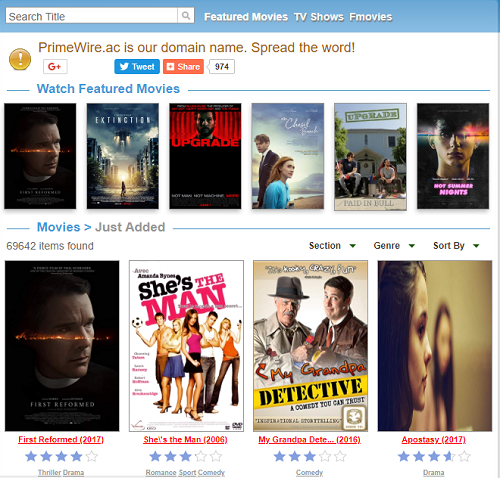Rate She's the Man five stars
Image resolution: width=500 pixels, height=478 pixels.
[216, 456]
